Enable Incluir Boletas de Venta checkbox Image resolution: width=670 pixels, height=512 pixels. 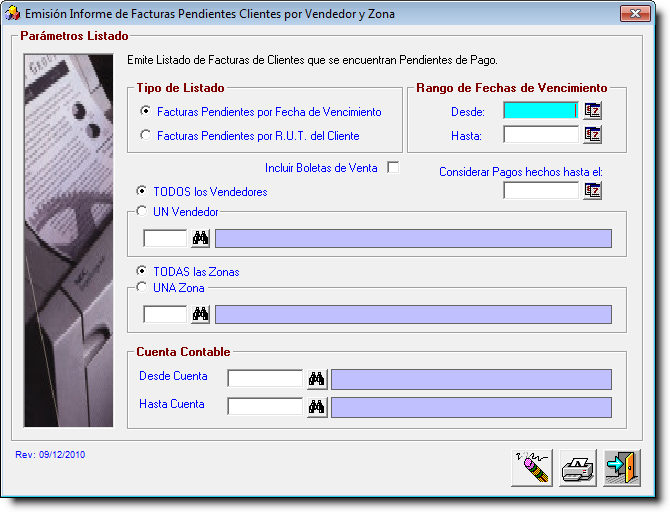click(393, 167)
